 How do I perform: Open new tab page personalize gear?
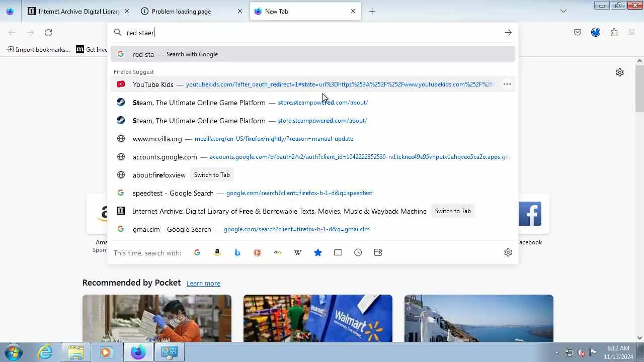[x=620, y=72]
